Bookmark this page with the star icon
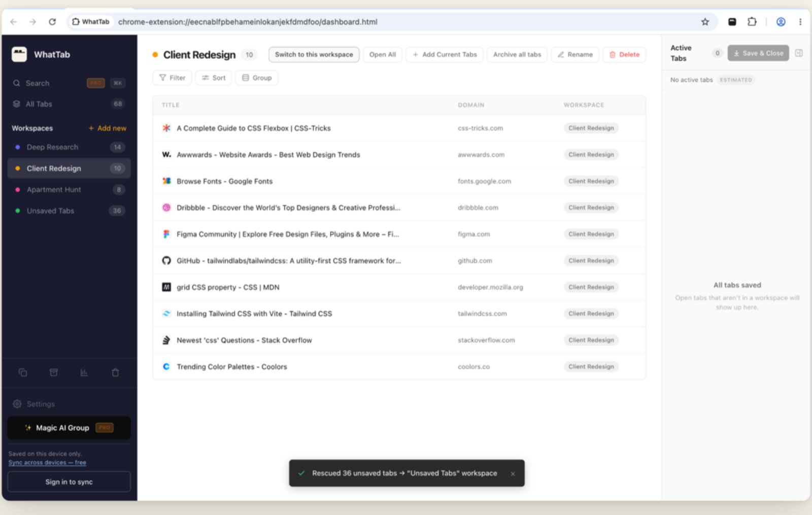 coord(705,22)
